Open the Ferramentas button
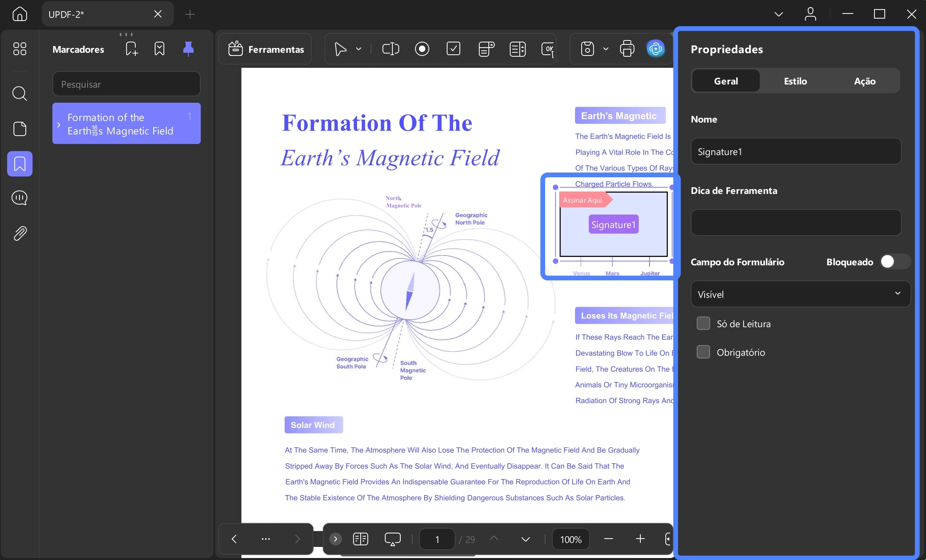926x560 pixels. pyautogui.click(x=266, y=49)
